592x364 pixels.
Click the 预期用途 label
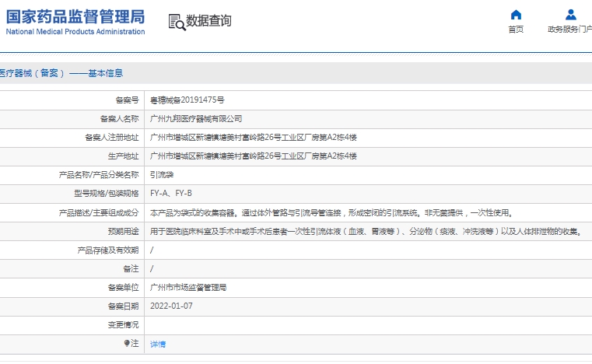[x=124, y=232]
